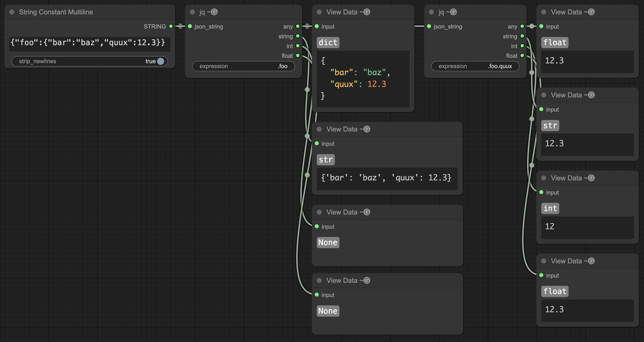This screenshot has width=644, height=342.
Task: Toggle the strip_newlines switch
Action: pos(161,61)
